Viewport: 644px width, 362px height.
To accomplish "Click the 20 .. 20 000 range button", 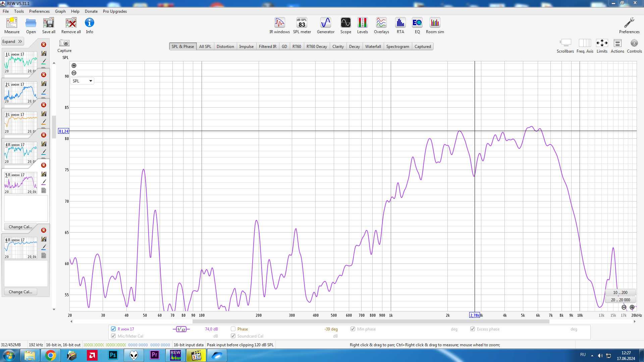I will point(620,300).
